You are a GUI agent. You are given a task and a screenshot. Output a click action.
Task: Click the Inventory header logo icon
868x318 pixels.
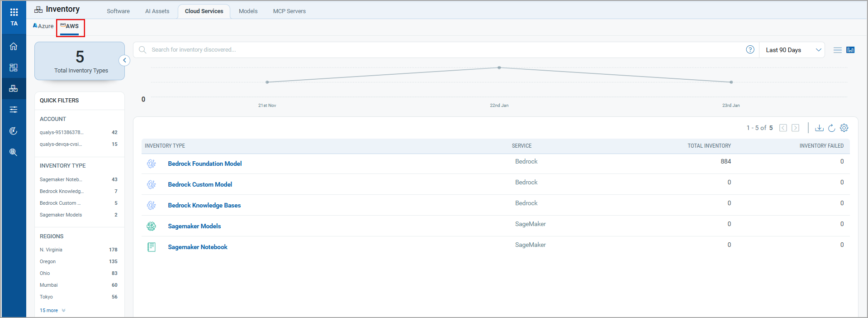(38, 10)
